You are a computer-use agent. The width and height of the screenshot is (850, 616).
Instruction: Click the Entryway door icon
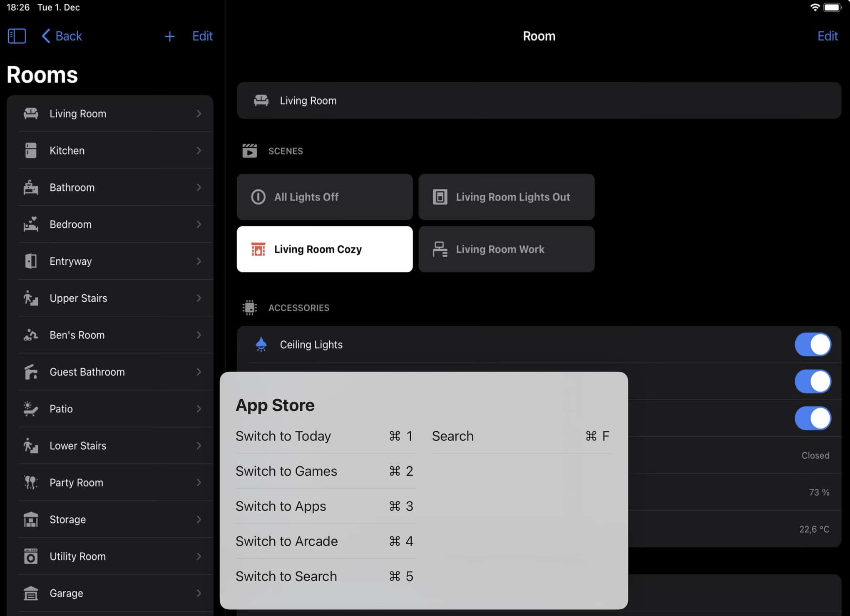point(31,261)
